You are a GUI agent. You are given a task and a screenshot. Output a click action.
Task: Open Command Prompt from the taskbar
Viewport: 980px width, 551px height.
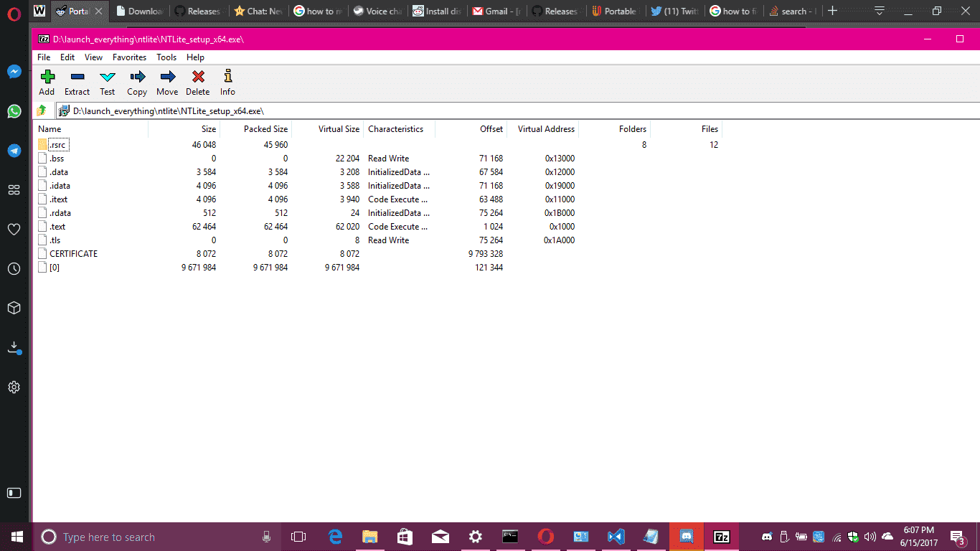(510, 537)
